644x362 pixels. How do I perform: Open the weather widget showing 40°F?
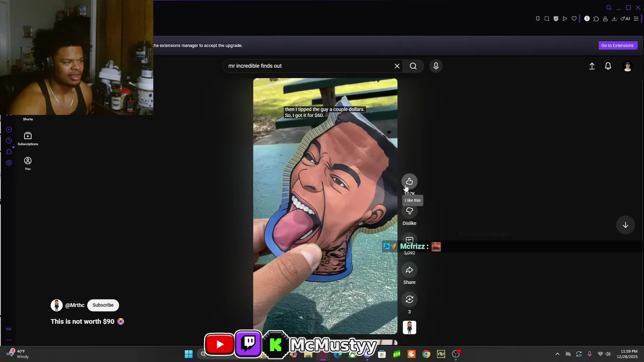click(18, 354)
